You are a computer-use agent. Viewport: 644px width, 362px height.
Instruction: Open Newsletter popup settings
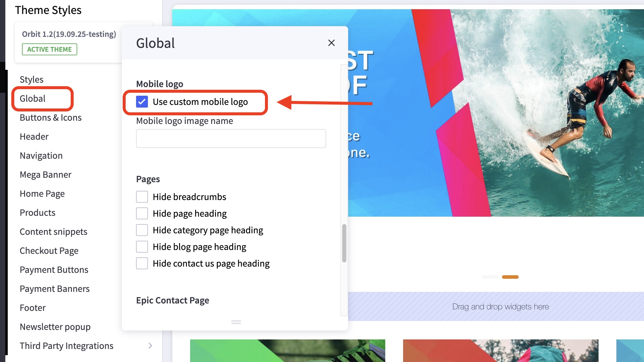pos(55,327)
